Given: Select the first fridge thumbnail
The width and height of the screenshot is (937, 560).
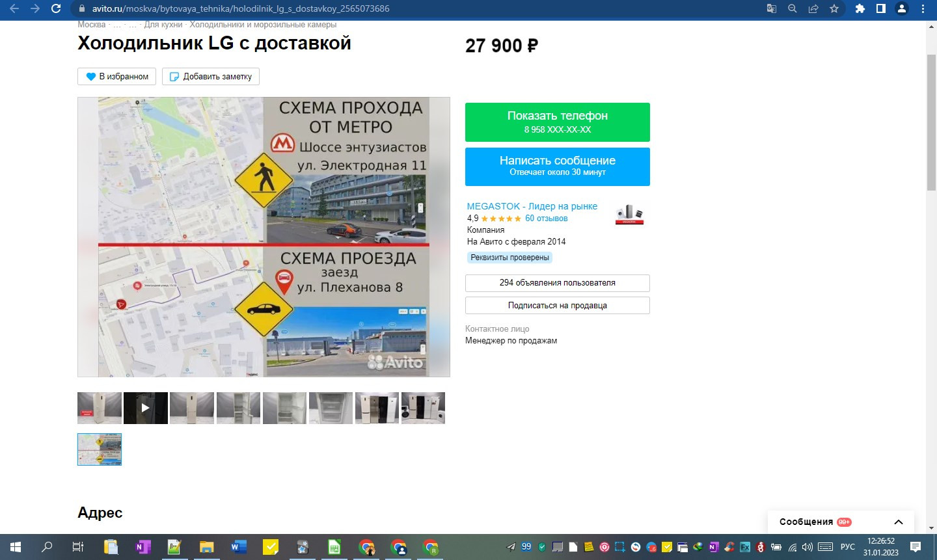Looking at the screenshot, I should coord(100,408).
